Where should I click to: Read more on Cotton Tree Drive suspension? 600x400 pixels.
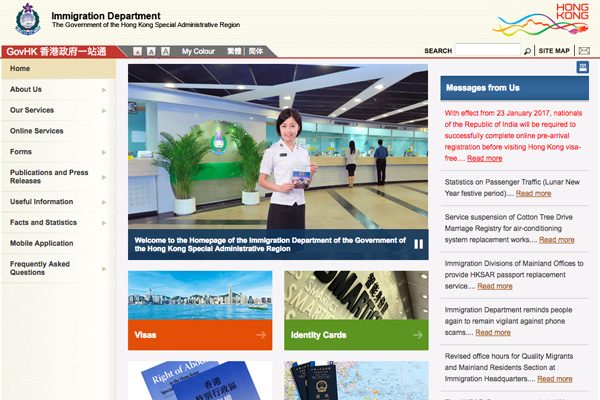[x=557, y=240]
